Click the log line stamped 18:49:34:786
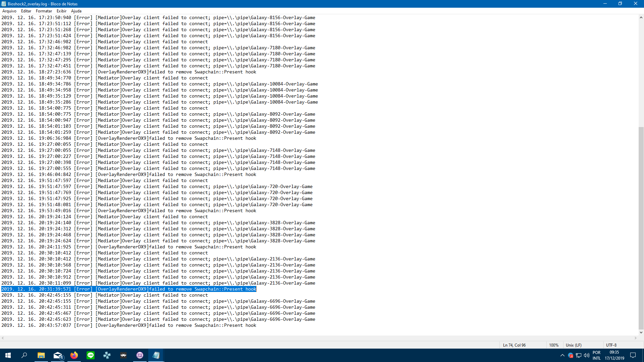The image size is (644, 362). 160,84
